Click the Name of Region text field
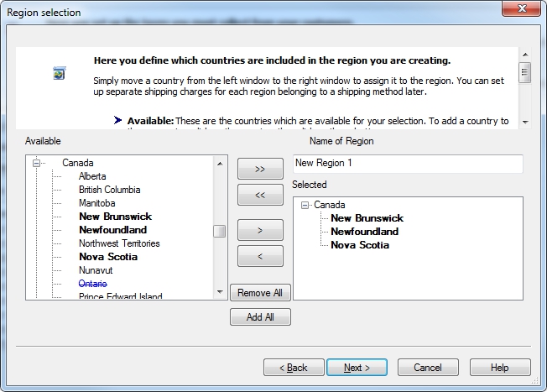Image resolution: width=547 pixels, height=392 pixels. tap(408, 163)
